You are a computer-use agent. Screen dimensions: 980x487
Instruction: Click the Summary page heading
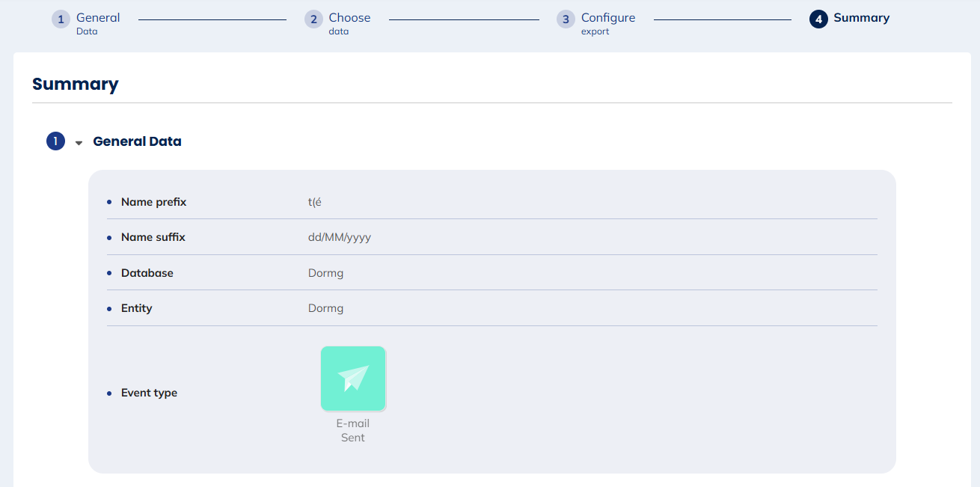point(76,84)
